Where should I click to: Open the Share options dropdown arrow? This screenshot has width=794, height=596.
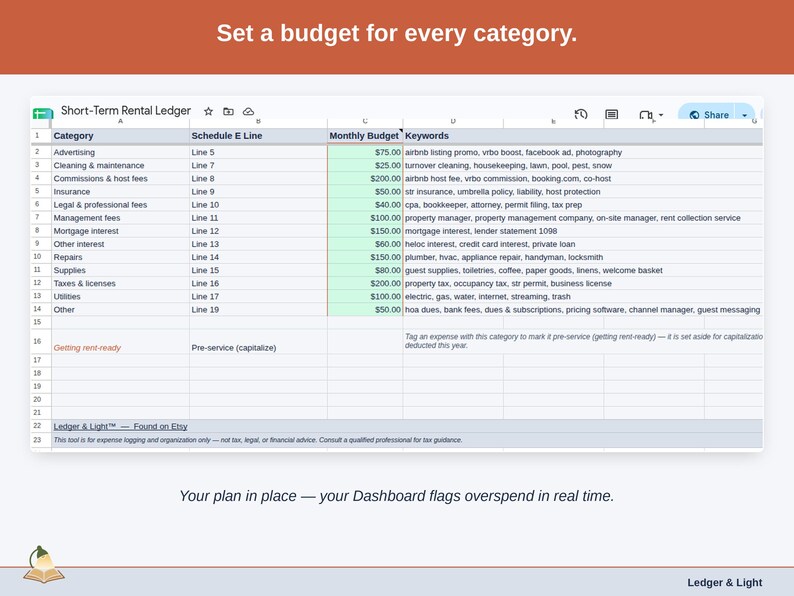[745, 115]
